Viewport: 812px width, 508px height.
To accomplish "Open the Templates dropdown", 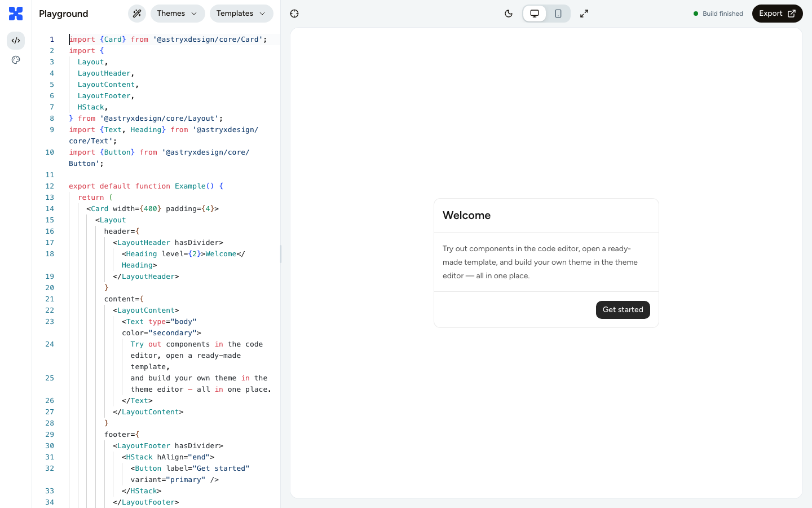I will pyautogui.click(x=241, y=14).
